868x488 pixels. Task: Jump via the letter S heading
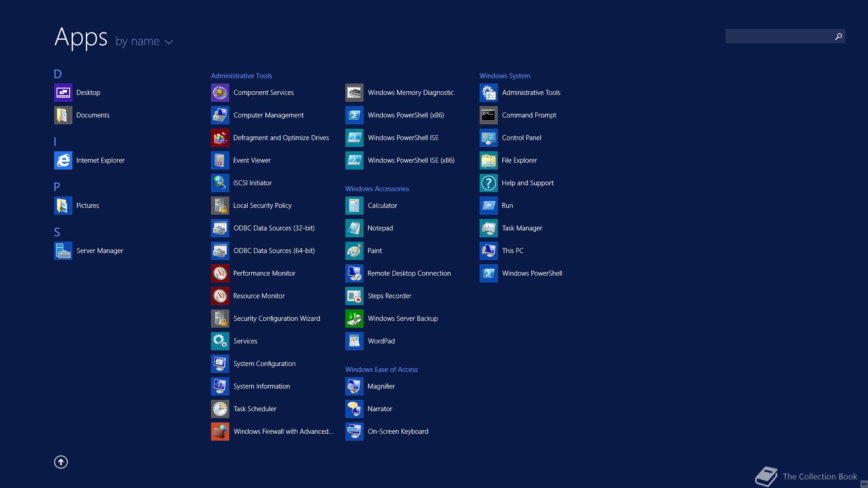[57, 232]
